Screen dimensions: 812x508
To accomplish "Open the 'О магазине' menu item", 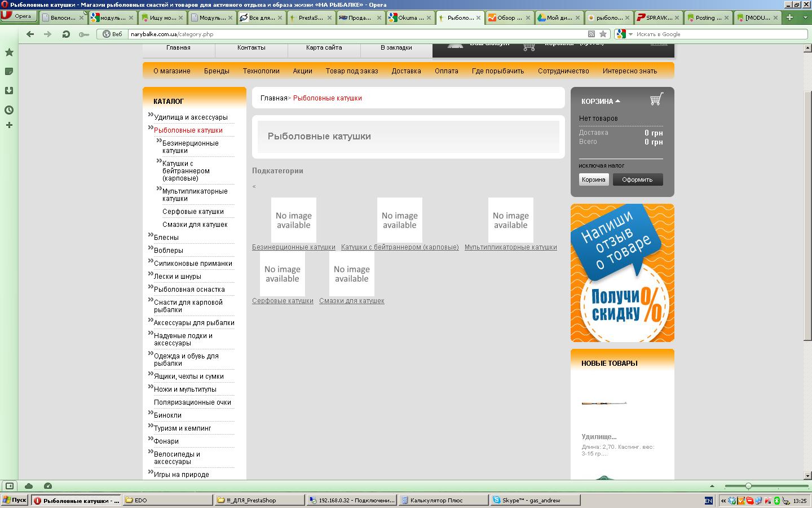I will pyautogui.click(x=172, y=71).
